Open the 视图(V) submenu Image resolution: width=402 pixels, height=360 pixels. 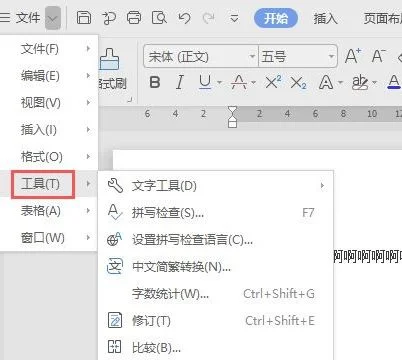pyautogui.click(x=49, y=103)
